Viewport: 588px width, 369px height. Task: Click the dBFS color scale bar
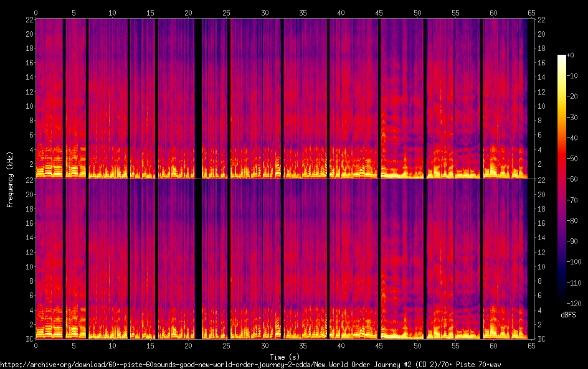(x=561, y=179)
